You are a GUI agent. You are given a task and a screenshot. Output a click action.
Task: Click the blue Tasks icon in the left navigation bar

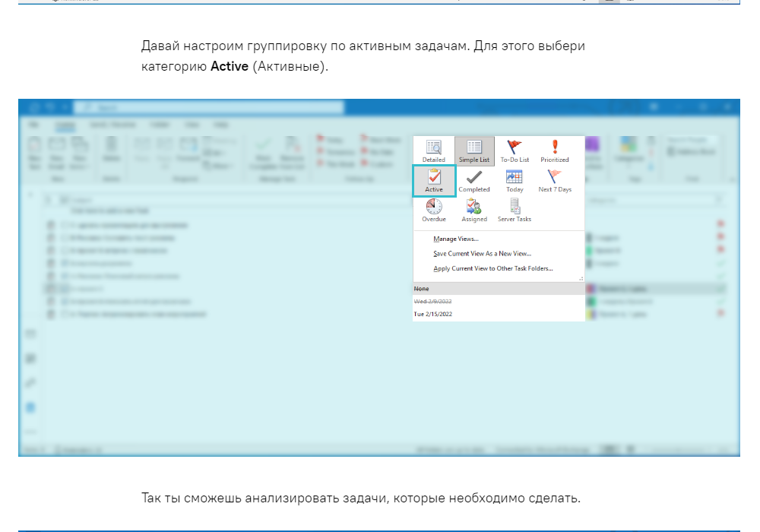click(x=31, y=407)
